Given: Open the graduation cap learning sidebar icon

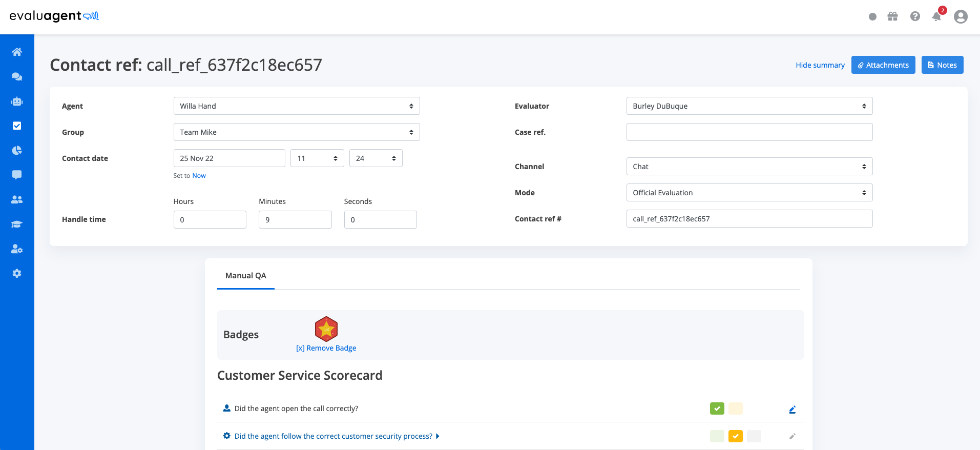Looking at the screenshot, I should tap(17, 224).
